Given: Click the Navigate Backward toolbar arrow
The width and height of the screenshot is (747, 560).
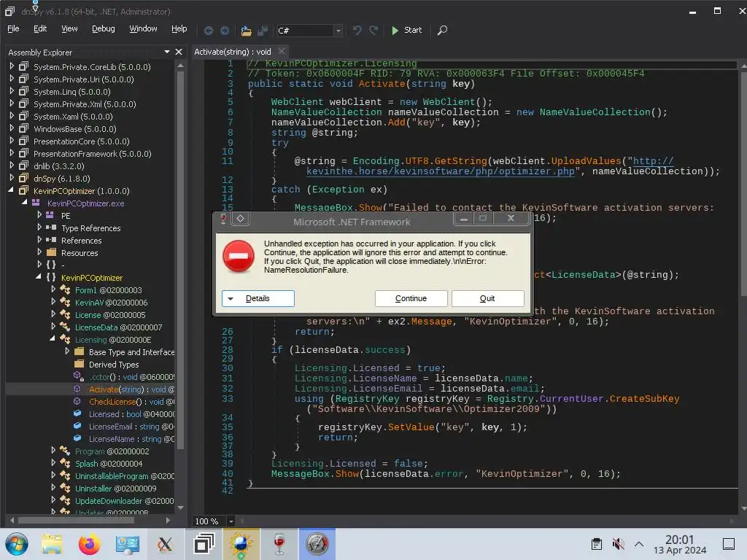Looking at the screenshot, I should 208,31.
